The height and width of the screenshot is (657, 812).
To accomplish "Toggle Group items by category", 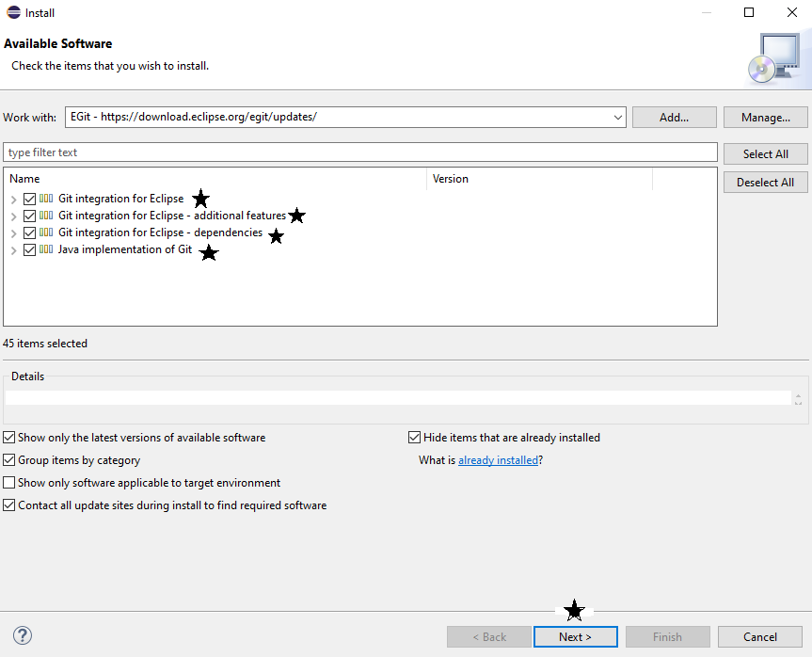I will pos(9,460).
